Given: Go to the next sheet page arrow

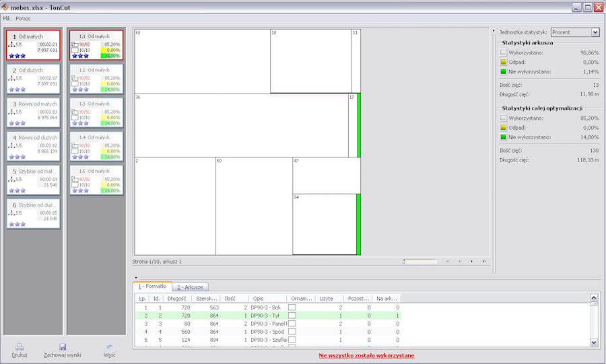Looking at the screenshot, I should [x=471, y=261].
